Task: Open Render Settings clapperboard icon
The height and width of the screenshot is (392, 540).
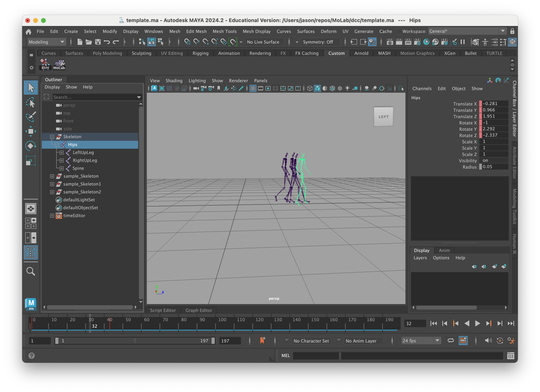Action: 417,42
